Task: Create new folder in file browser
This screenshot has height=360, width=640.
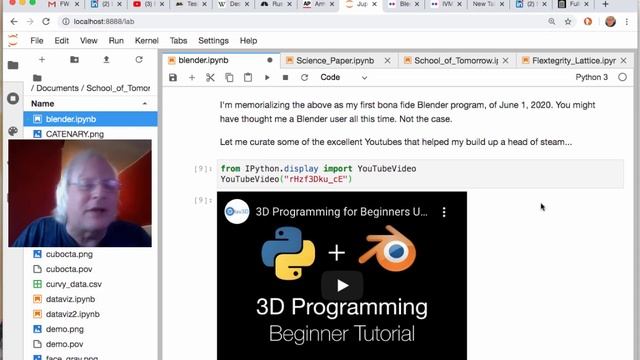Action: pos(74,60)
